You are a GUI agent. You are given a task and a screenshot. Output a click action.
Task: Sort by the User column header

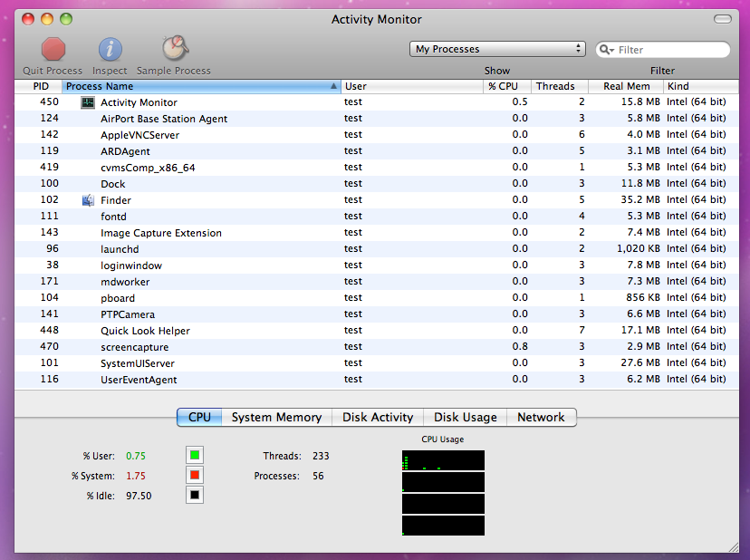point(412,86)
